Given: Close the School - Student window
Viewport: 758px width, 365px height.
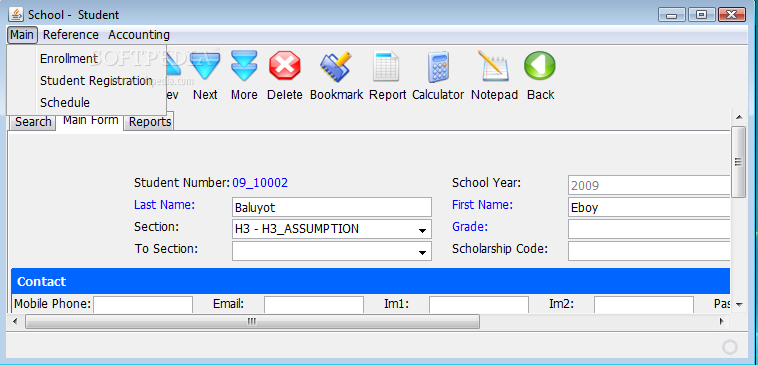Looking at the screenshot, I should tap(732, 15).
